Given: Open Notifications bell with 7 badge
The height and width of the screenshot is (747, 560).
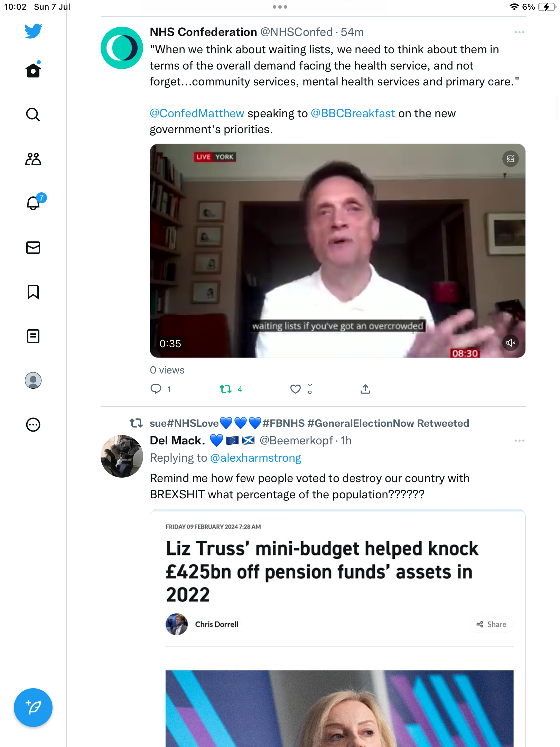Looking at the screenshot, I should click(x=34, y=203).
